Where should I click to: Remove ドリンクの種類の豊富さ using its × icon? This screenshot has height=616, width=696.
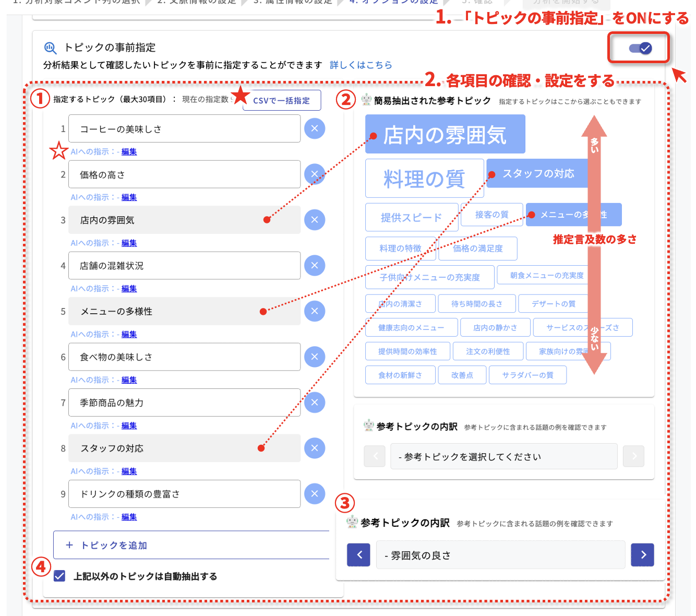(315, 493)
